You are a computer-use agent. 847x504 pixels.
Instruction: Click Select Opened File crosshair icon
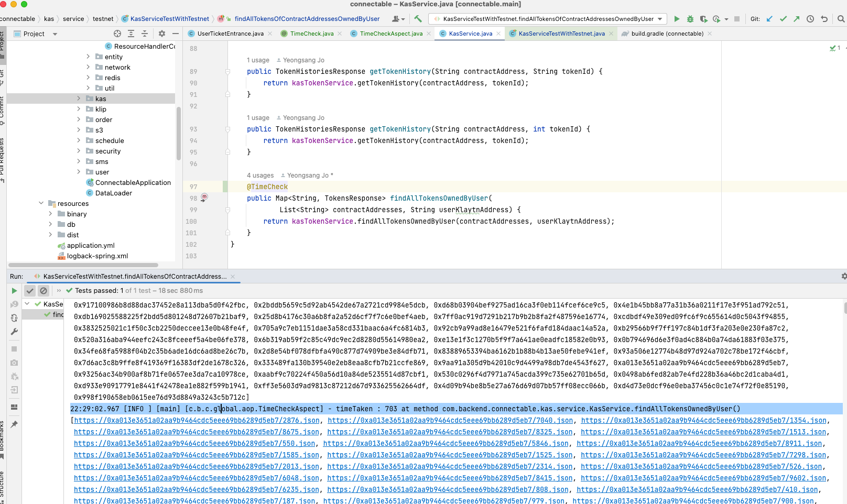click(x=117, y=34)
